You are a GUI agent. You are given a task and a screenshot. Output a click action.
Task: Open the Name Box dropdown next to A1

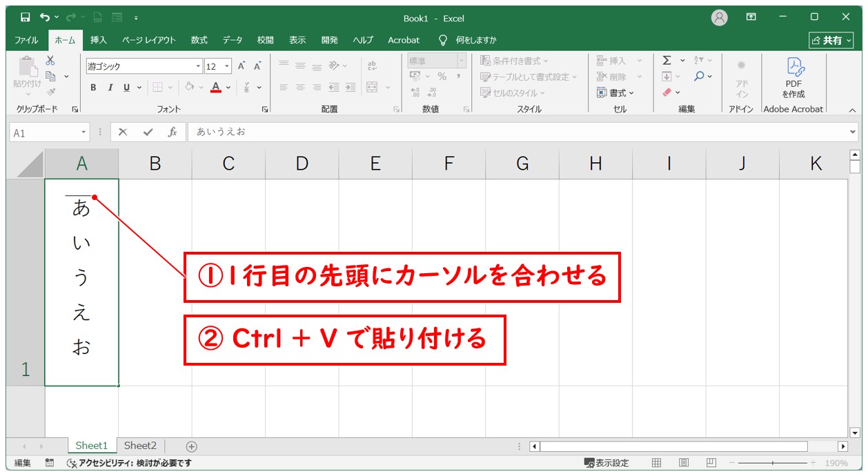[84, 132]
